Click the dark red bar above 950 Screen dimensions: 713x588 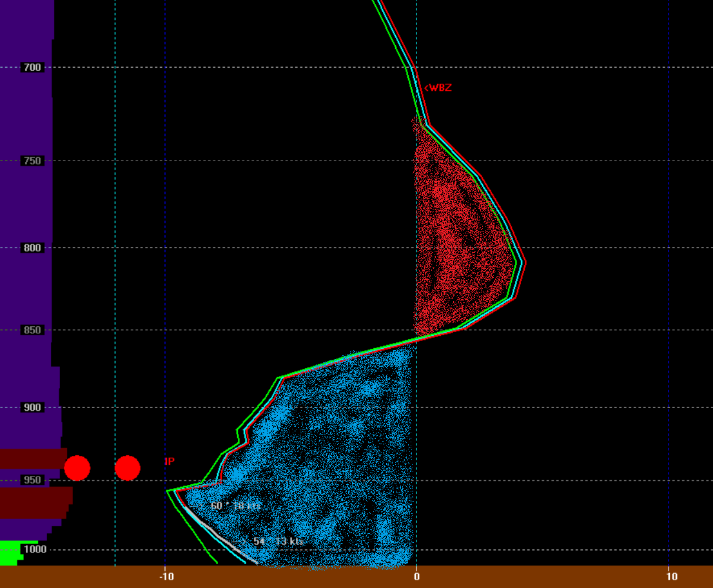[32, 458]
